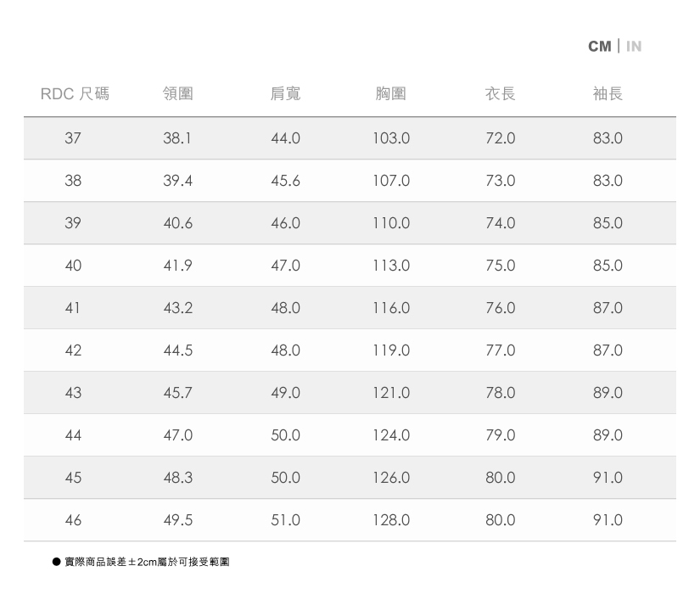Viewport: 700px width, 594px height.
Task: Click the 衣長 column header
Action: pyautogui.click(x=500, y=93)
